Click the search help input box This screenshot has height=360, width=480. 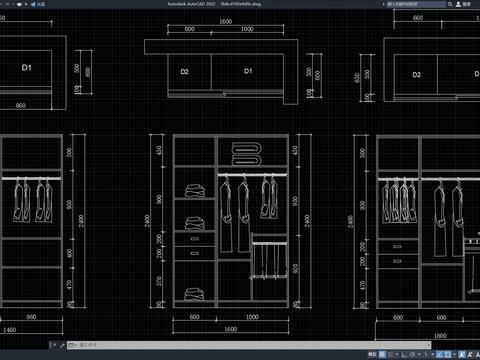416,4
